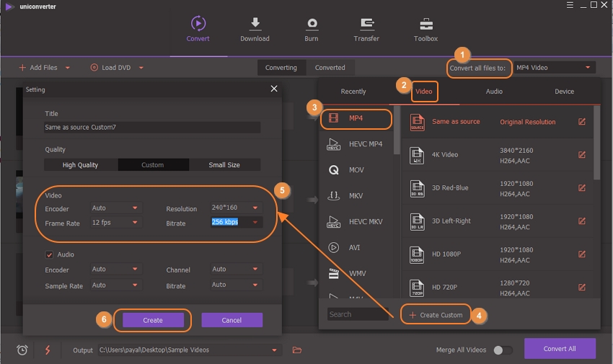
Task: Select HEVC MP4 format
Action: tap(356, 144)
